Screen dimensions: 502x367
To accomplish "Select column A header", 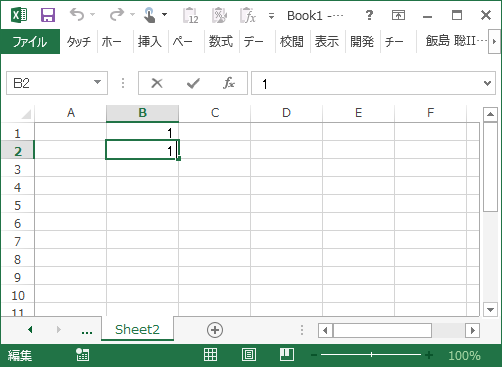I will coord(71,113).
